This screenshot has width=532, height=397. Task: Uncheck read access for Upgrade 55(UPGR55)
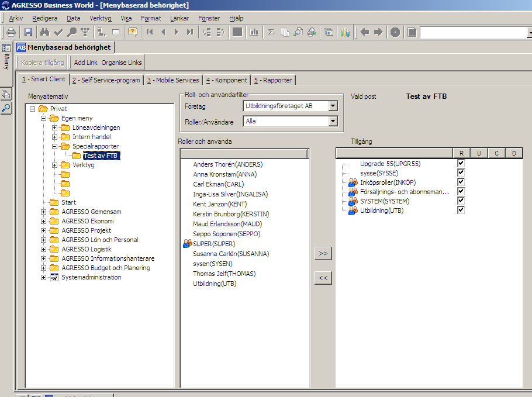pyautogui.click(x=461, y=163)
